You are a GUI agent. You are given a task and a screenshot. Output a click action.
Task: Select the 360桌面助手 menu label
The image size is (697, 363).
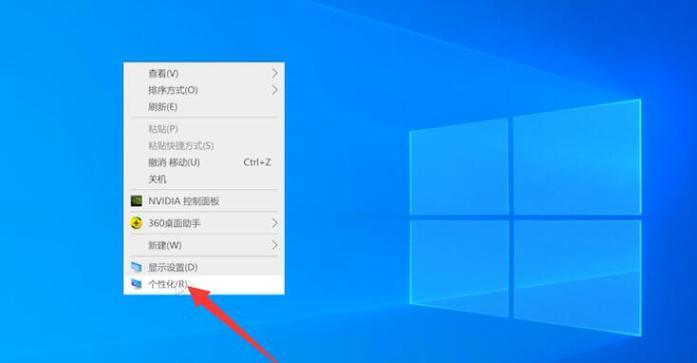coord(174,223)
